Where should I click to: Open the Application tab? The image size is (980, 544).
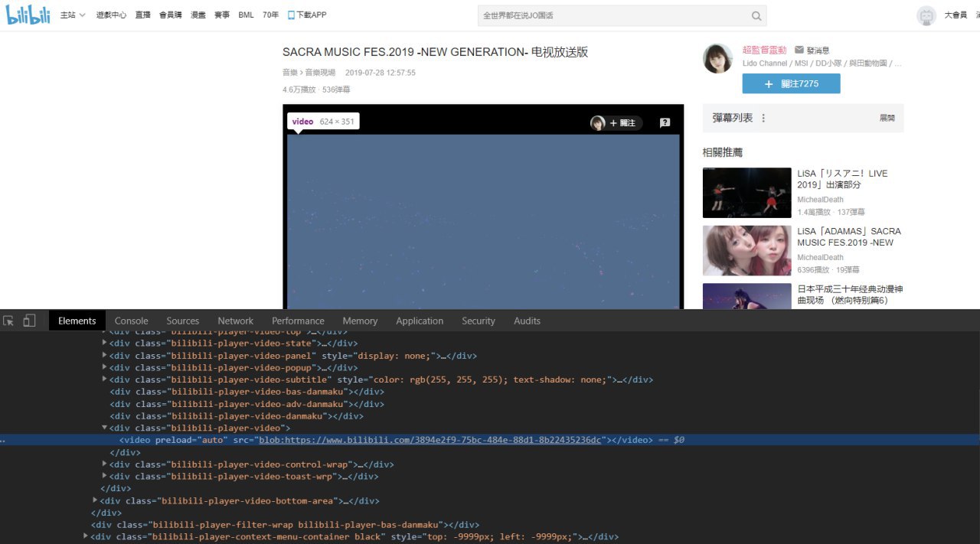[x=420, y=321]
